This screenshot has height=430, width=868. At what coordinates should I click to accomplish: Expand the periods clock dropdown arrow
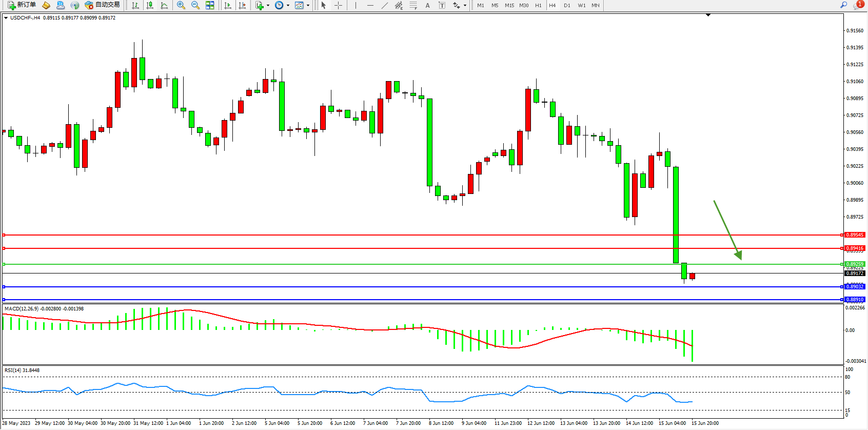pos(288,5)
